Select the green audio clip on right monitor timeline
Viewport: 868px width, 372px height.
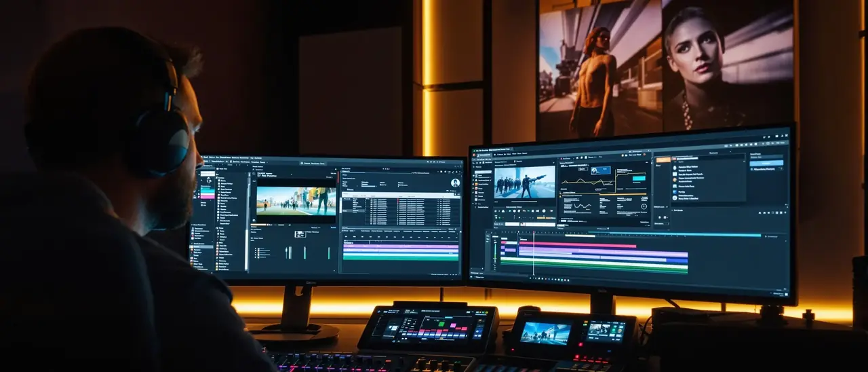click(594, 268)
